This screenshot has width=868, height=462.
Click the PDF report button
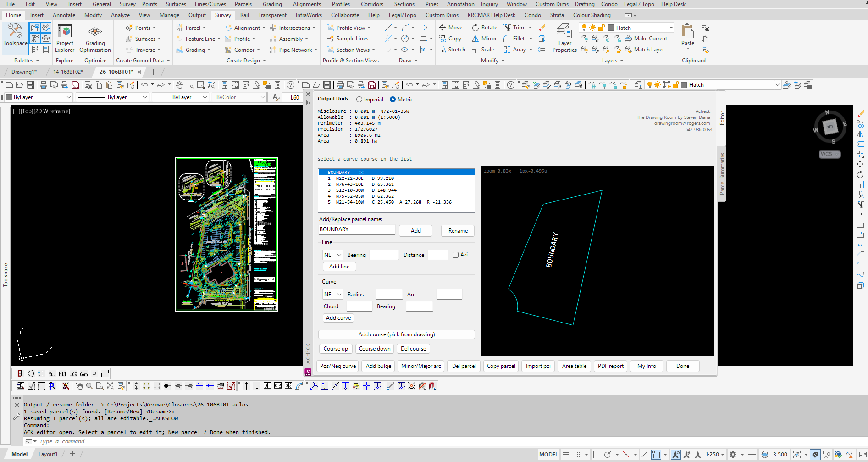tap(611, 366)
